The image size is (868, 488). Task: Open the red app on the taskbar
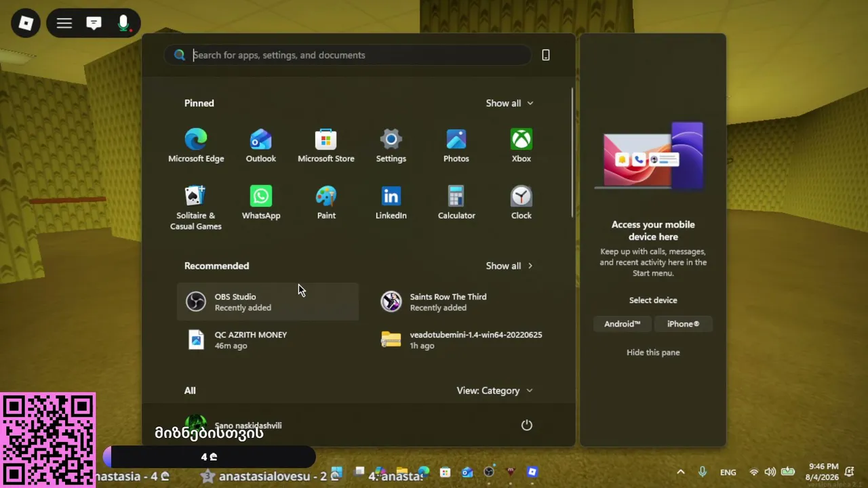(x=511, y=472)
